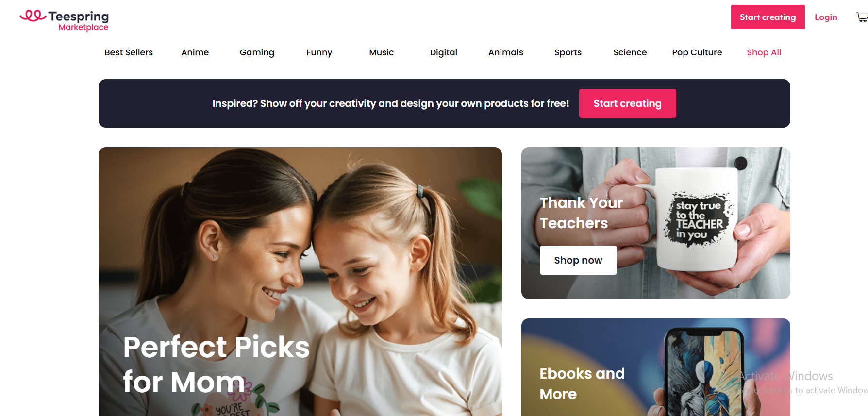Open the Perfect Picks for Mom banner
The height and width of the screenshot is (416, 868).
(300, 282)
